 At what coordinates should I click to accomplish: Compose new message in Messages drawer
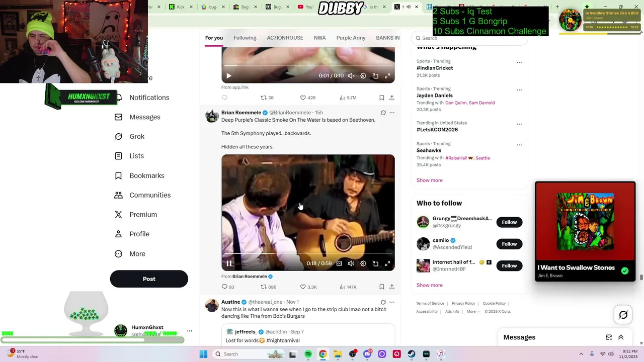pyautogui.click(x=609, y=337)
